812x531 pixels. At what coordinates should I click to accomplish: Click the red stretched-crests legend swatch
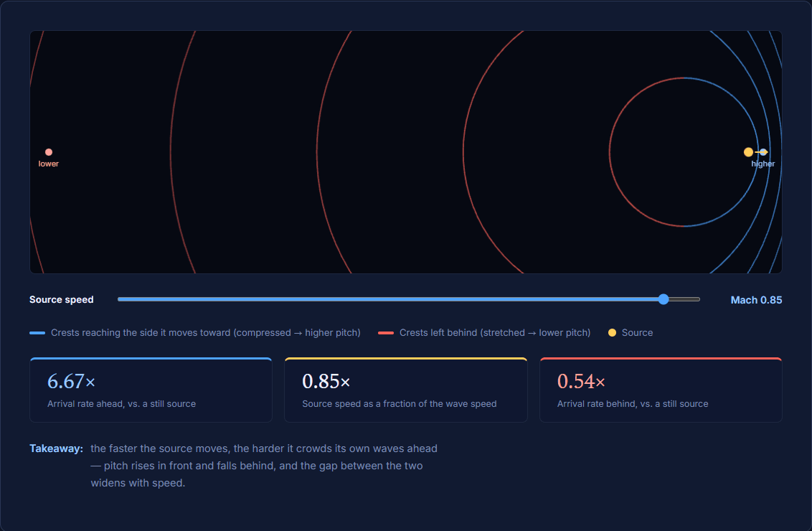pyautogui.click(x=386, y=332)
